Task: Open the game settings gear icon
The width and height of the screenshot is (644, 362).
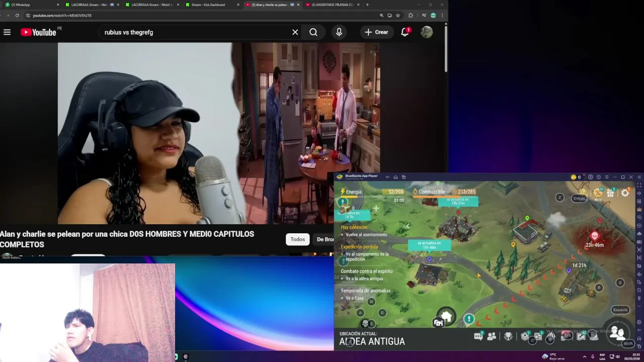Action: (625, 193)
